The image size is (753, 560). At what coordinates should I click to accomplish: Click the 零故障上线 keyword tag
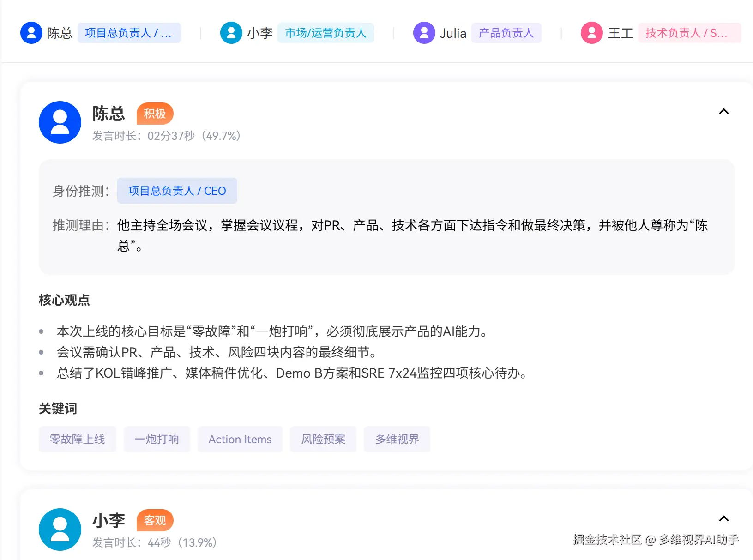coord(77,439)
